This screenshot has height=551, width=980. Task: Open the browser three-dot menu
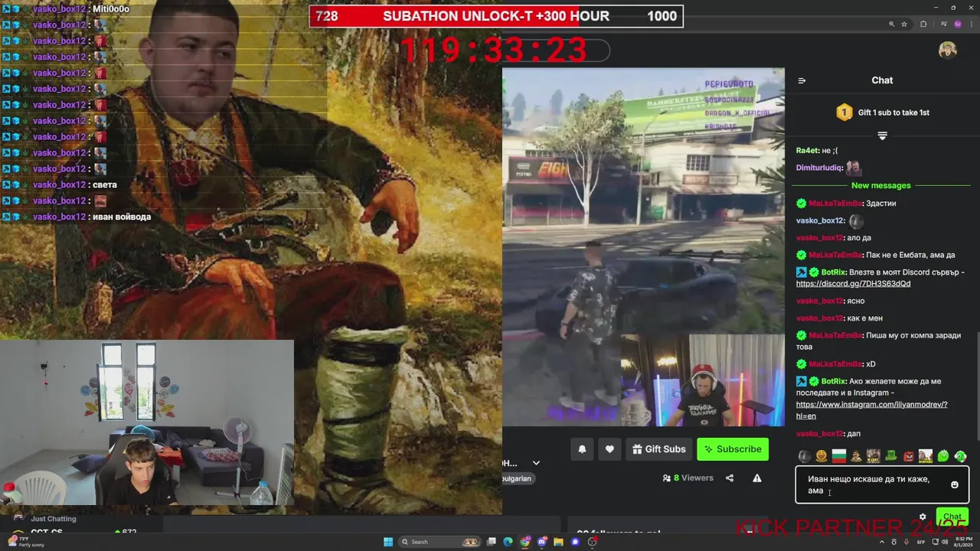point(971,24)
